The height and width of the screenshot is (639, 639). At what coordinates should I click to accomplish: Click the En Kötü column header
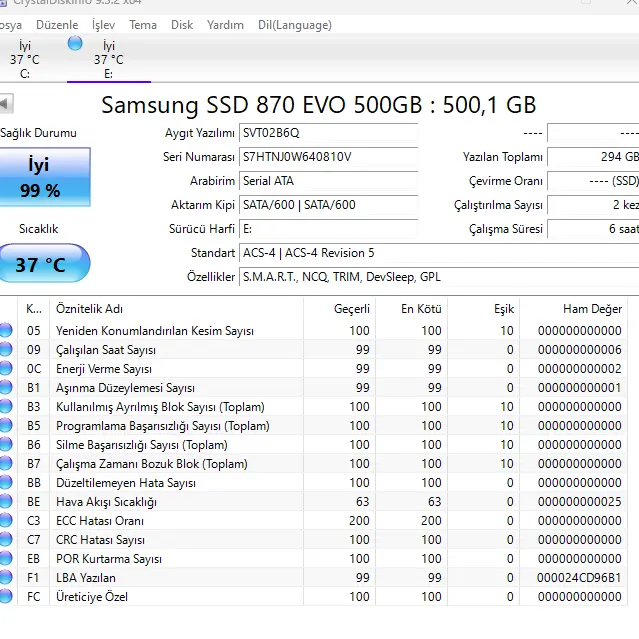point(411,309)
